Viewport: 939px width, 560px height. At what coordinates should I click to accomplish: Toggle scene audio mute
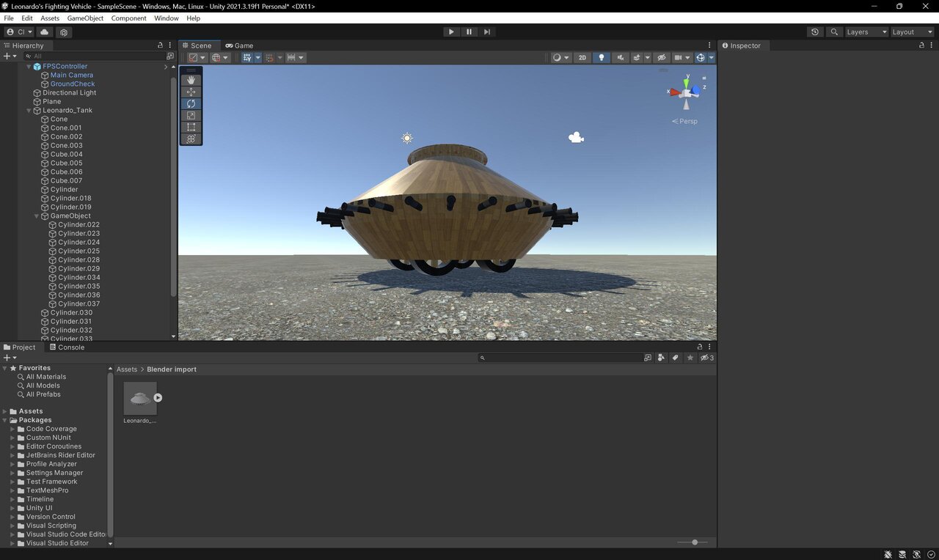coord(621,57)
